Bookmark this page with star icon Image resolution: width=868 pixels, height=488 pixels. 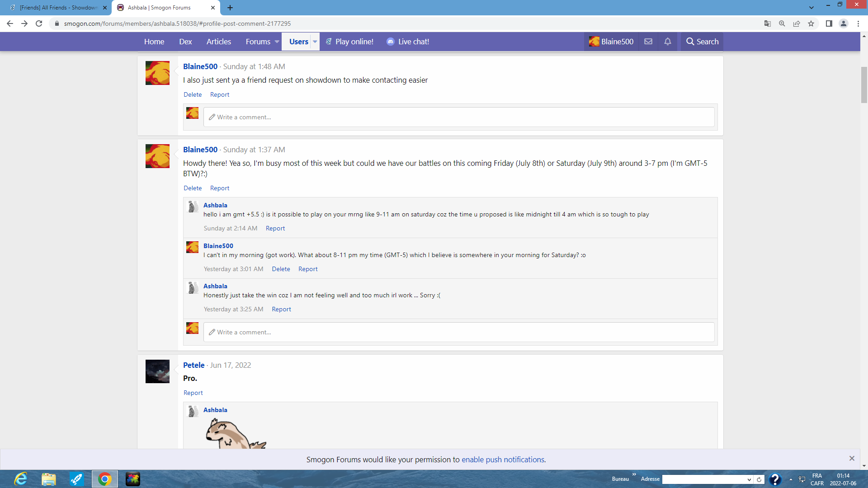[811, 23]
